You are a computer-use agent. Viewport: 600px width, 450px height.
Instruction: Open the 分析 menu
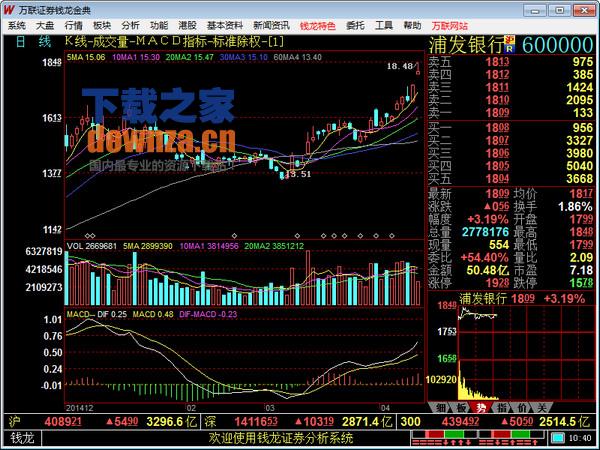130,26
